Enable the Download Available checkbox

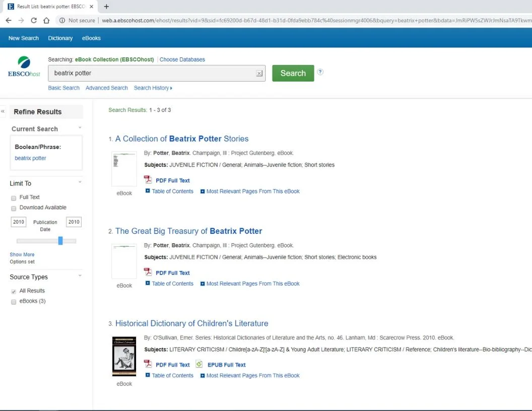(x=14, y=208)
